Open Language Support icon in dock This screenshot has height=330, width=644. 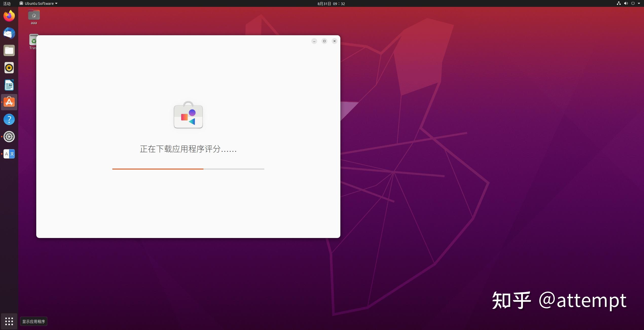(x=9, y=154)
